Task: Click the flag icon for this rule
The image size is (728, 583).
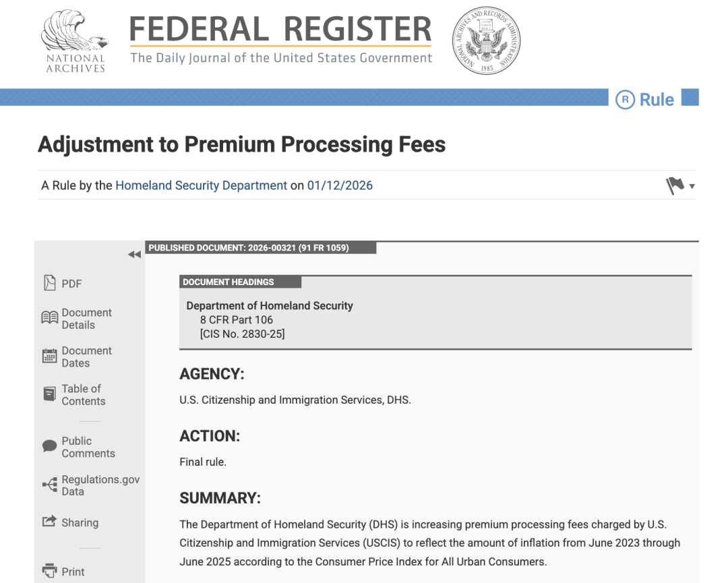Action: pos(675,185)
